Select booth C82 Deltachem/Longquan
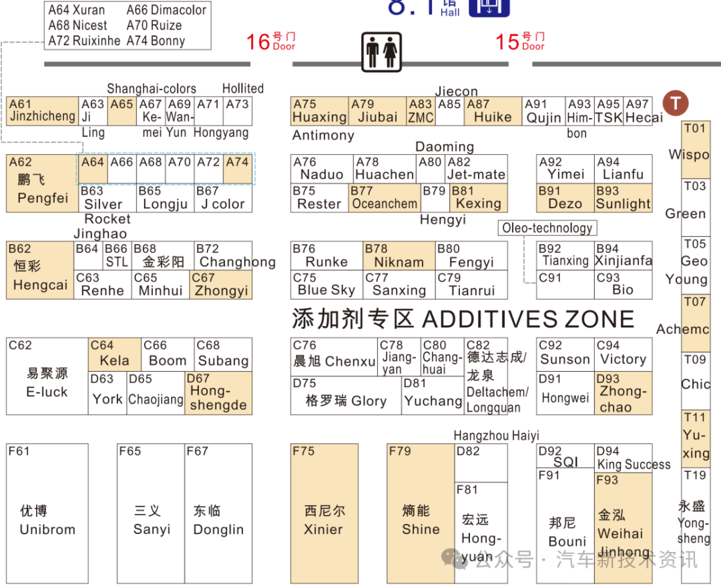 click(486, 376)
